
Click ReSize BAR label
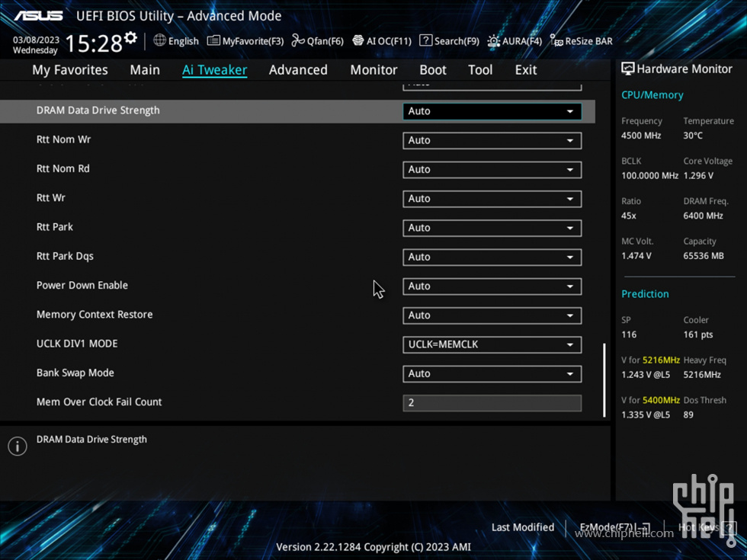pyautogui.click(x=588, y=41)
